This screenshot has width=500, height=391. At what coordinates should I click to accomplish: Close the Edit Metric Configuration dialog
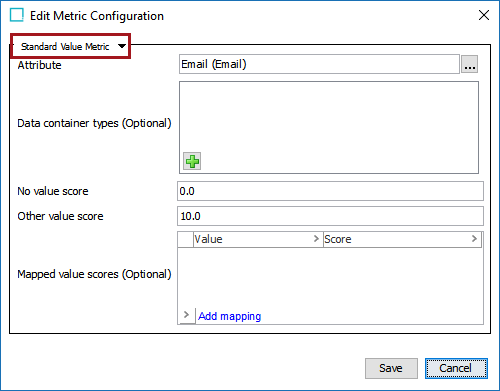(484, 15)
